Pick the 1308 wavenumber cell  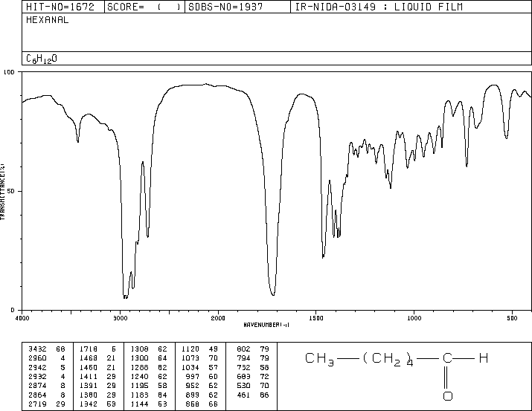(139, 349)
